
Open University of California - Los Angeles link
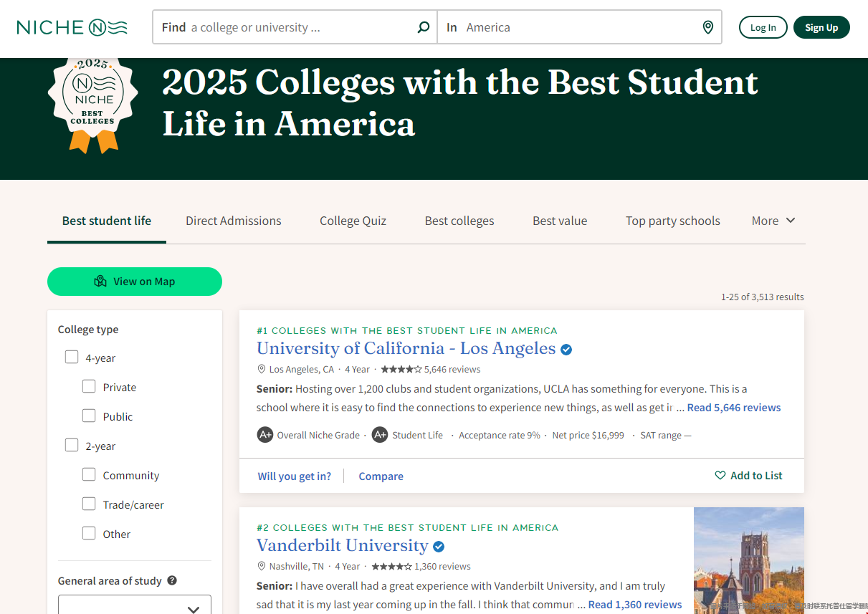406,349
